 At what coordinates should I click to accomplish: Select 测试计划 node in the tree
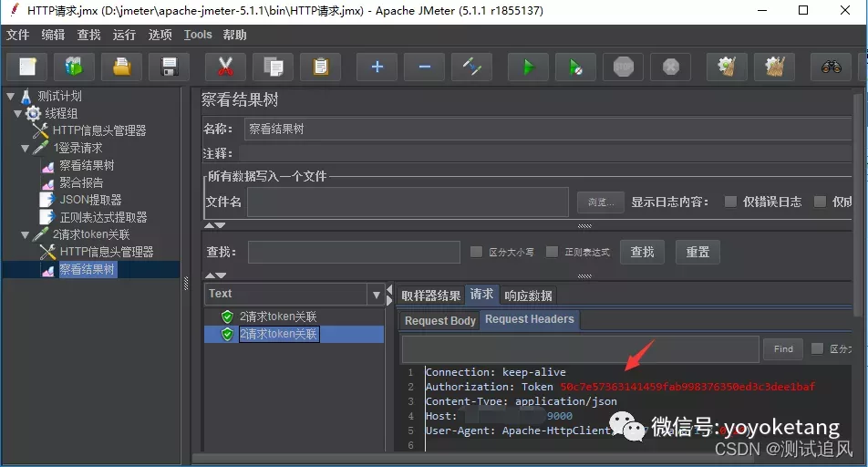point(59,97)
